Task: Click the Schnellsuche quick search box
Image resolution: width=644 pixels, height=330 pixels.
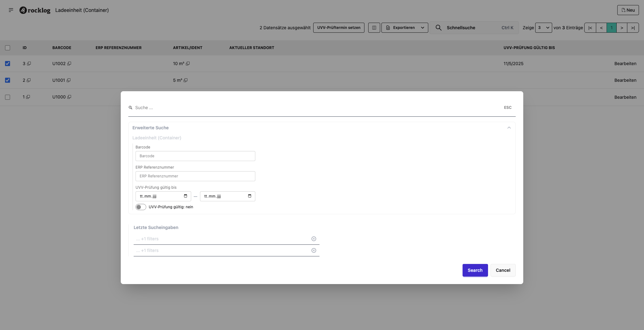Action: (474, 28)
